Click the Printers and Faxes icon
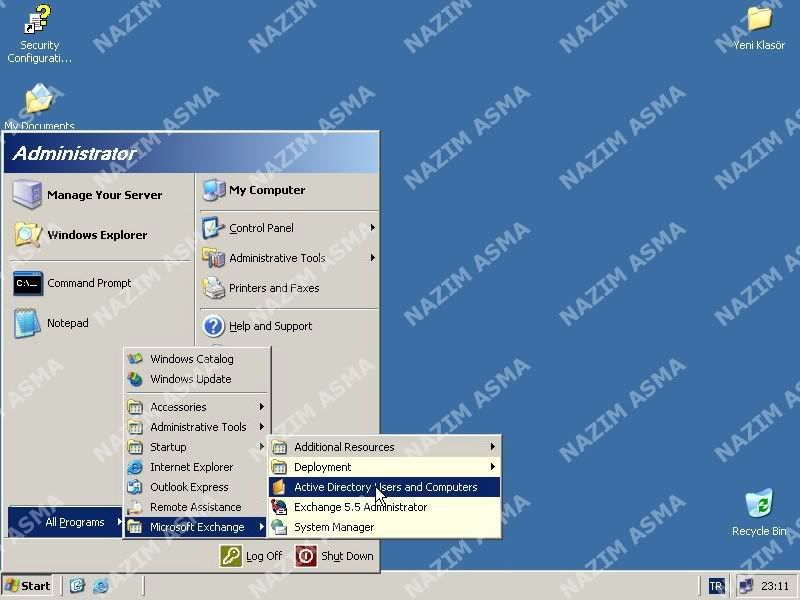 tap(213, 288)
